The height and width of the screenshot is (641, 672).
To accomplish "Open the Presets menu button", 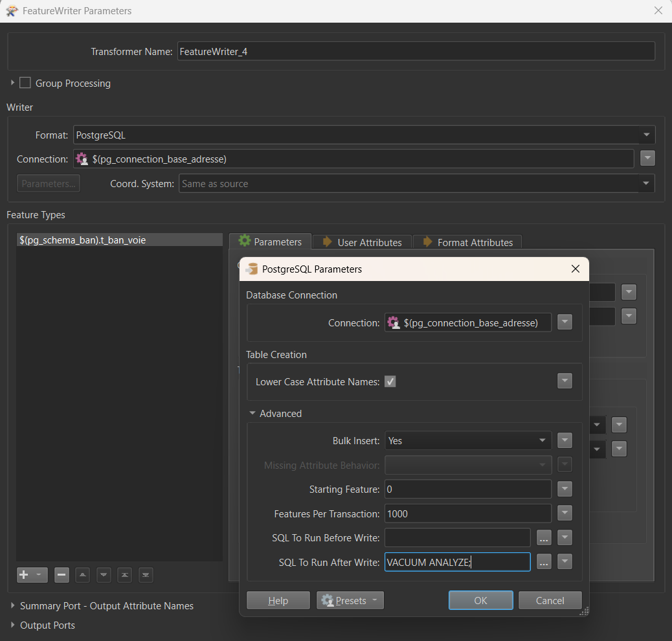I will coord(350,600).
